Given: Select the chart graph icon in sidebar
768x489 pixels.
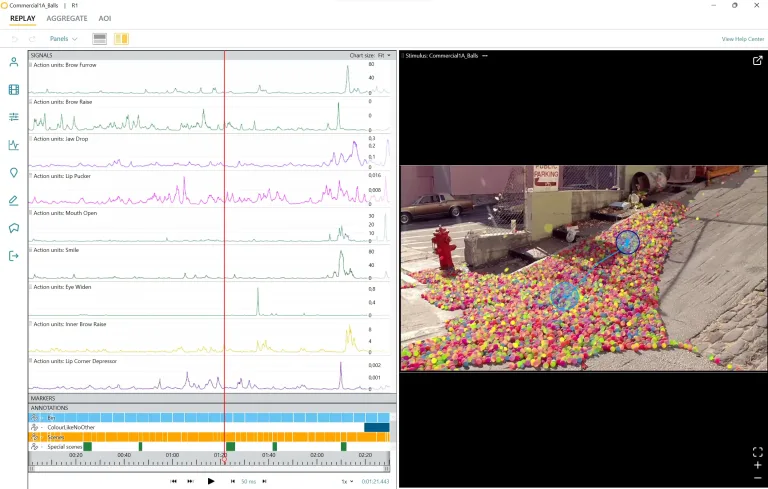Looking at the screenshot, I should click(x=14, y=145).
